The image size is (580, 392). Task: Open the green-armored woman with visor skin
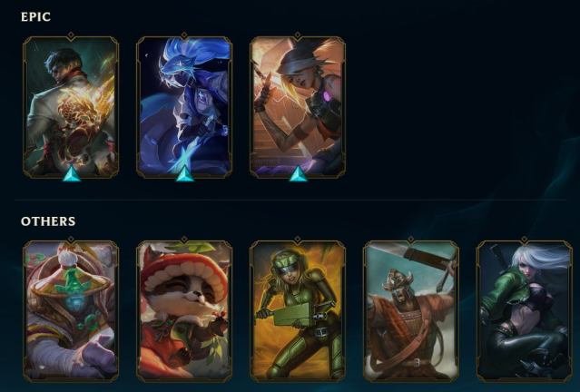[298, 310]
